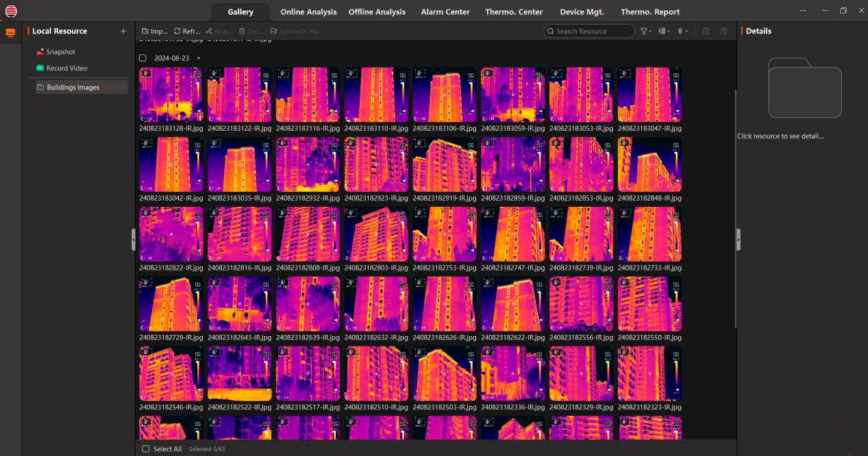868x456 pixels.
Task: Select thumbnail 240823182556-IR.jpg
Action: 581,304
